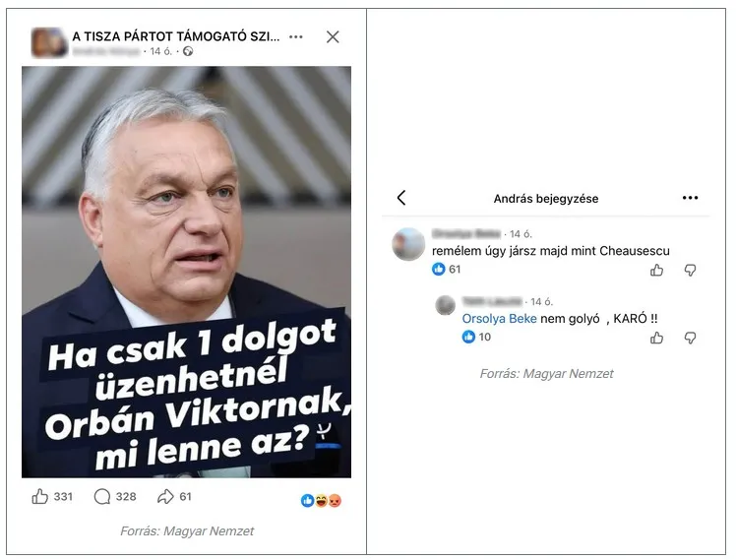Thumbs up the KARÓ reply

coord(656,338)
